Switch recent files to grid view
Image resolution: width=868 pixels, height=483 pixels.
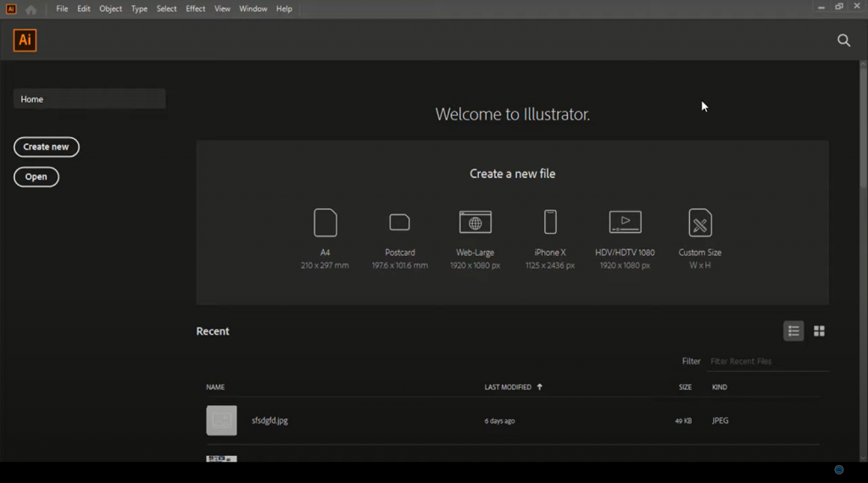pos(820,330)
